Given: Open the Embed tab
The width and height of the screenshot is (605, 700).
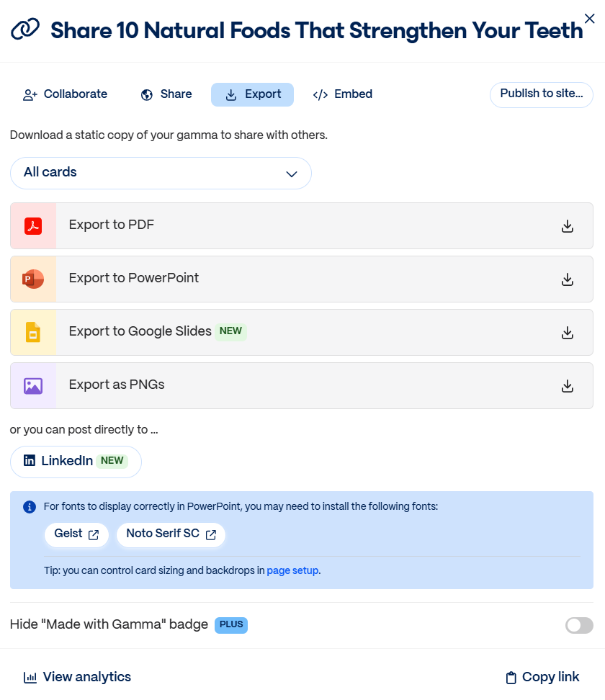Looking at the screenshot, I should click(x=343, y=94).
